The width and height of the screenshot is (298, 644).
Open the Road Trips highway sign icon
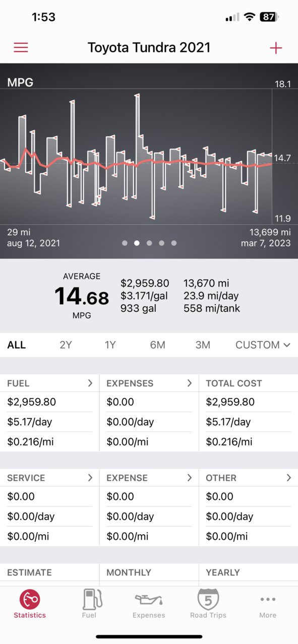(x=208, y=599)
